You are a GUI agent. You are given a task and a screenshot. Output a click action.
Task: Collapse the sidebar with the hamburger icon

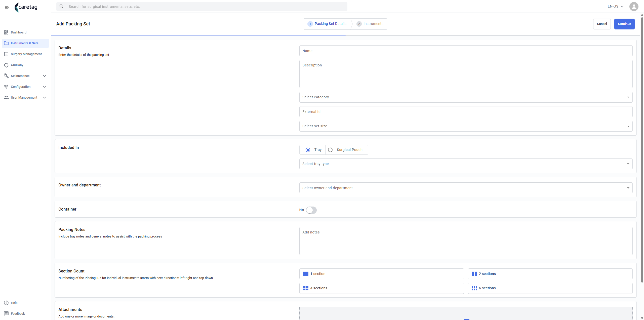(x=7, y=8)
